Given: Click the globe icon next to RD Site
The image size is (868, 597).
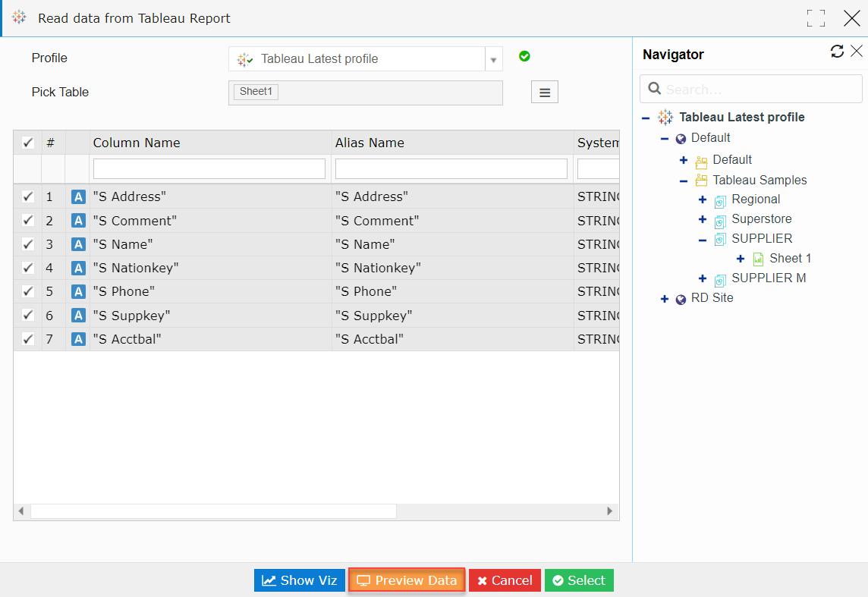Looking at the screenshot, I should pos(681,298).
